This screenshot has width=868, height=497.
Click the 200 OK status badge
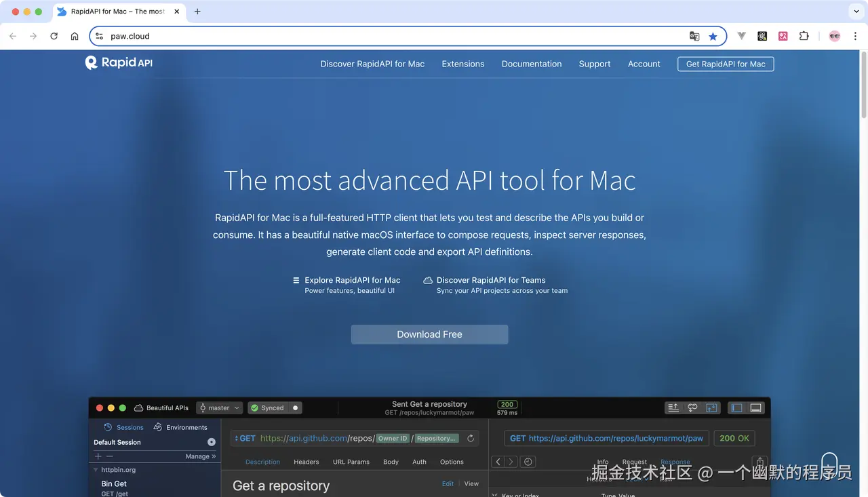tap(734, 439)
